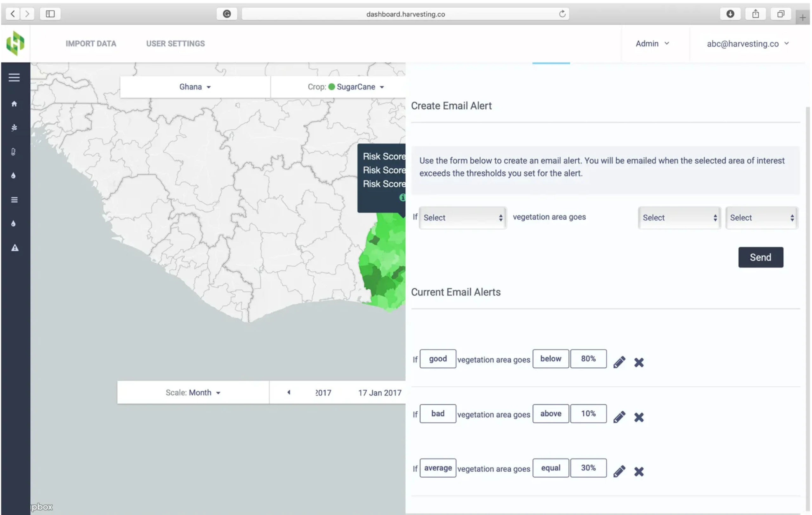
Task: Click the 17 Jan 2017 date in the timeline
Action: [380, 393]
